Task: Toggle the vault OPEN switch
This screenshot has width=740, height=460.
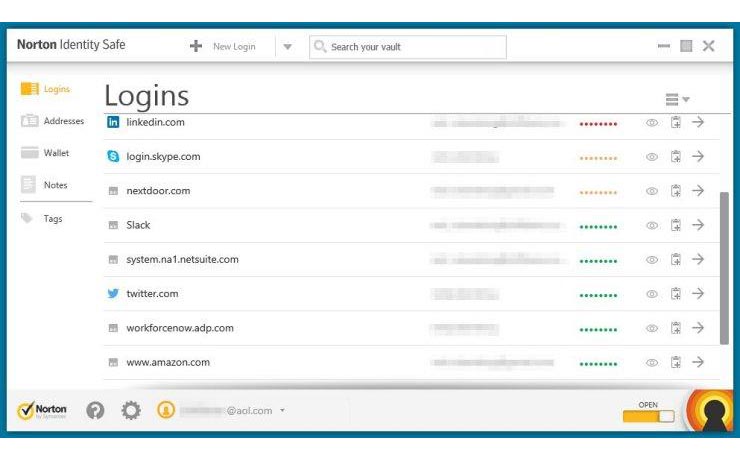Action: click(x=648, y=416)
